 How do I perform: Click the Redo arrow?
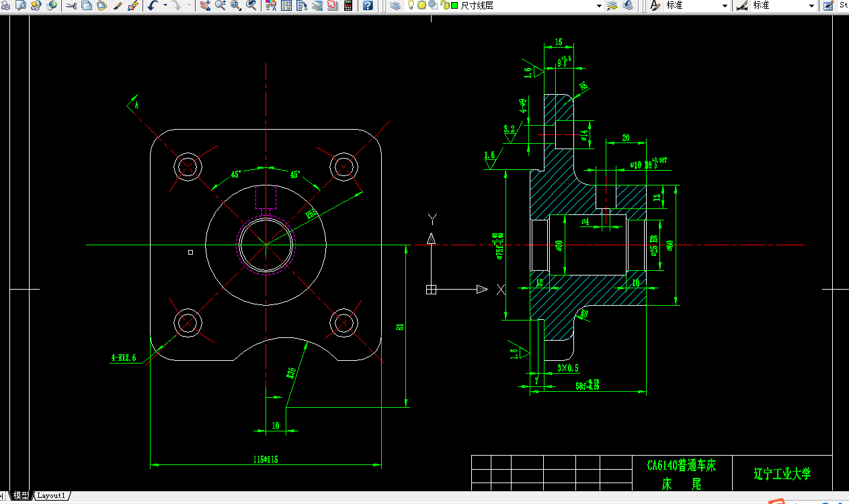[176, 5]
